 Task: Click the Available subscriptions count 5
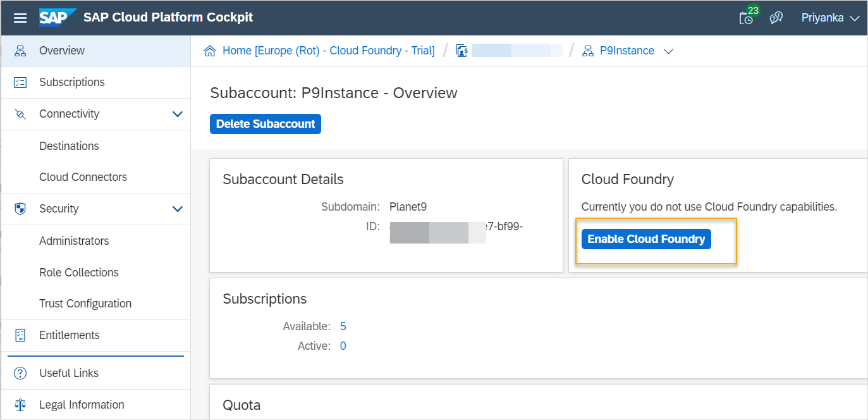(x=343, y=326)
